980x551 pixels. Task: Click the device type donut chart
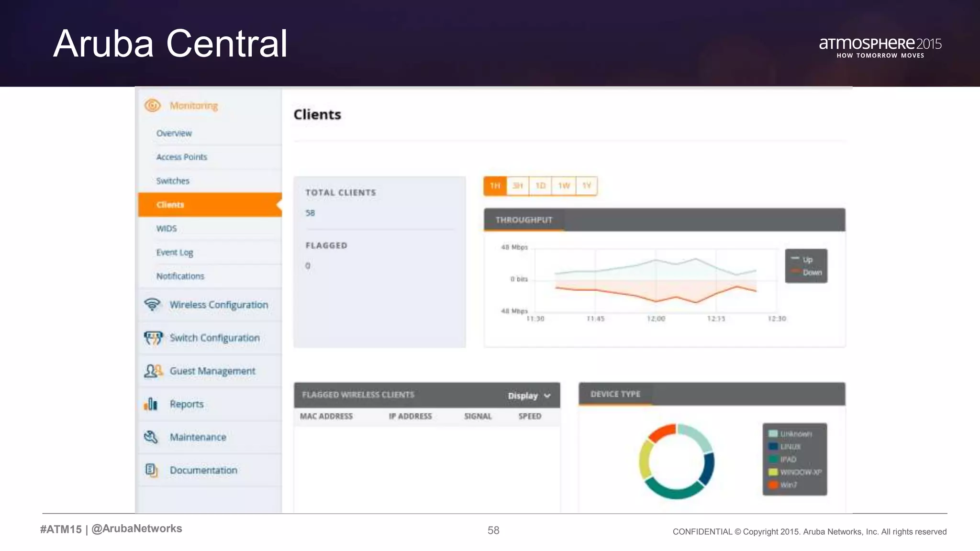pyautogui.click(x=677, y=462)
